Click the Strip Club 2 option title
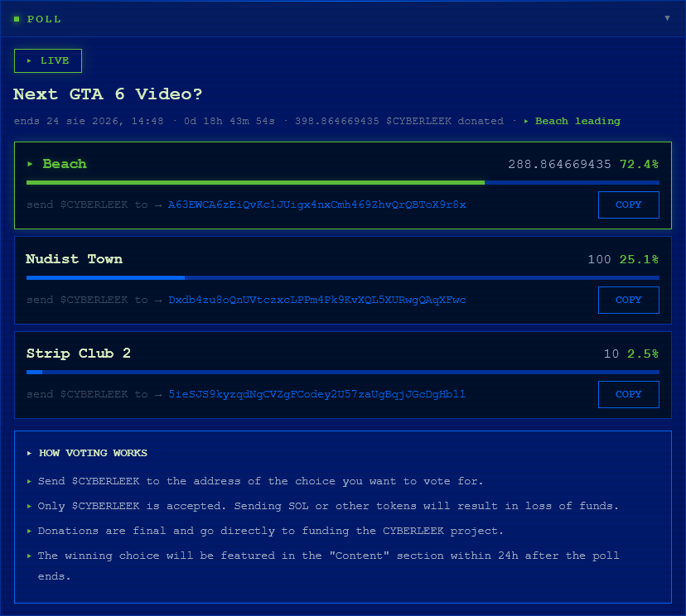686x616 pixels. coord(79,354)
